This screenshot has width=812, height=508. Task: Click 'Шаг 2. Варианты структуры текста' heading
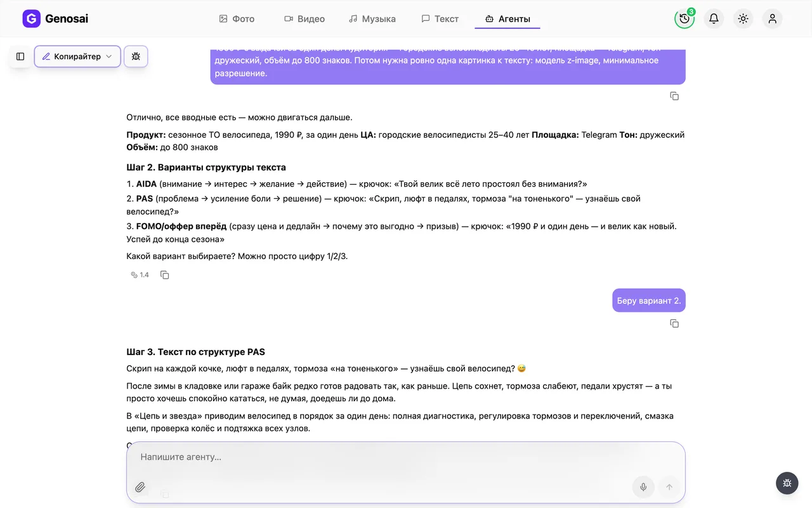pos(206,168)
